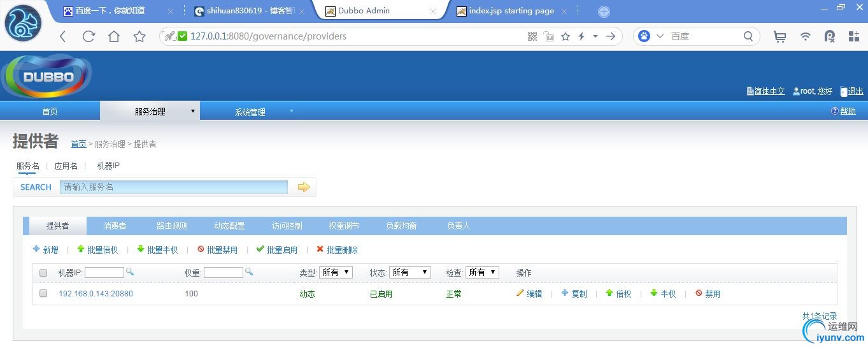Bookmark page with the star icon left of address bar

[x=139, y=36]
